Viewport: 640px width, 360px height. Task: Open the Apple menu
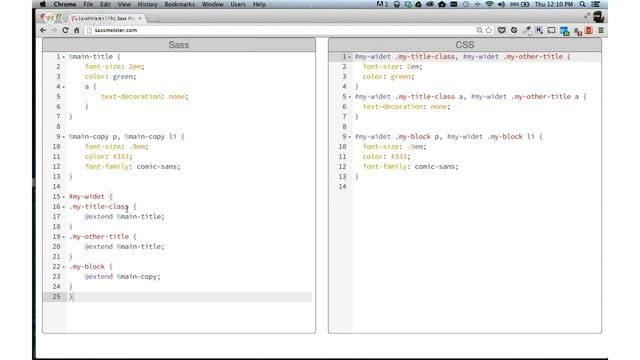43,4
